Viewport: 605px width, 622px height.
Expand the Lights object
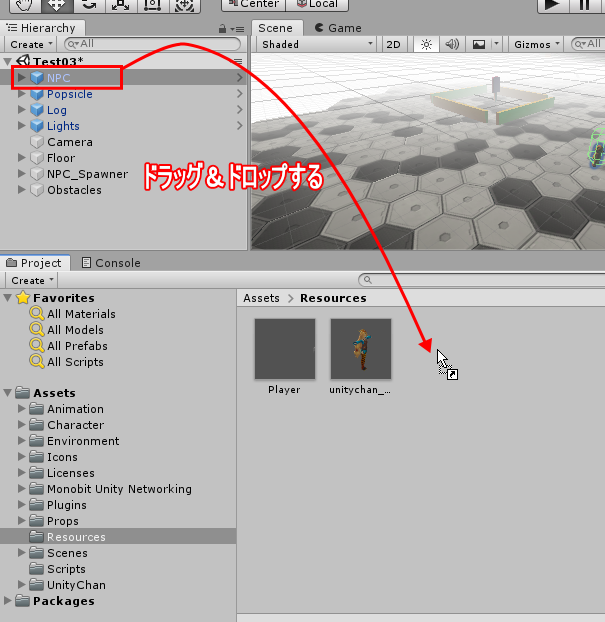click(x=22, y=126)
